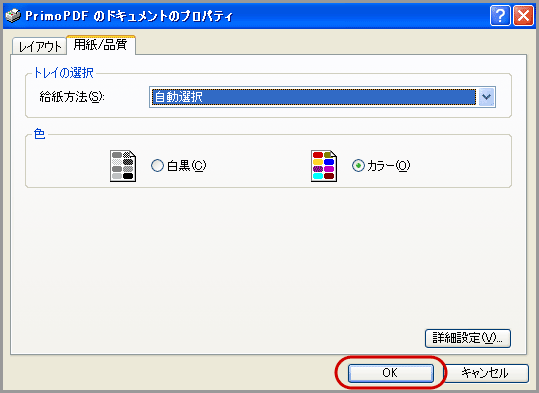This screenshot has height=393, width=539.
Task: Click the 色 group heading
Action: click(39, 134)
